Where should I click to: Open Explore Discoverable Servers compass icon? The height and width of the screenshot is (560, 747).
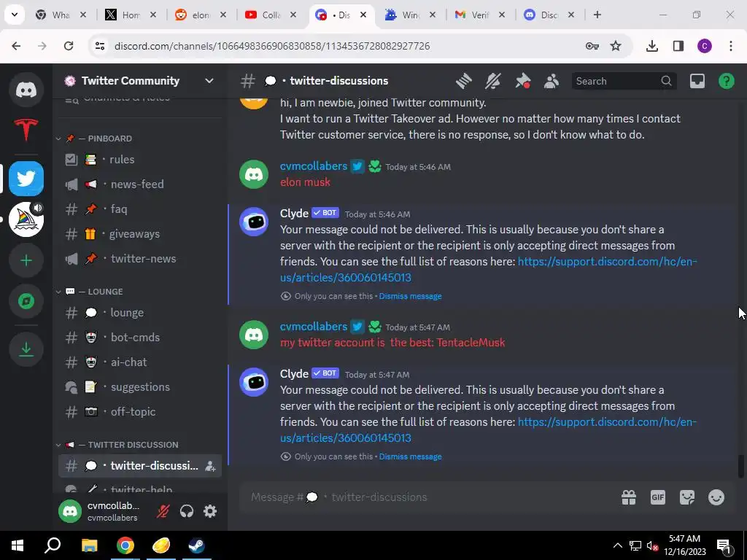click(x=26, y=301)
